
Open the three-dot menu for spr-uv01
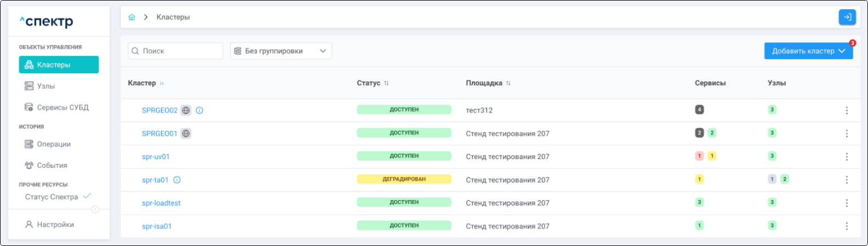[847, 157]
